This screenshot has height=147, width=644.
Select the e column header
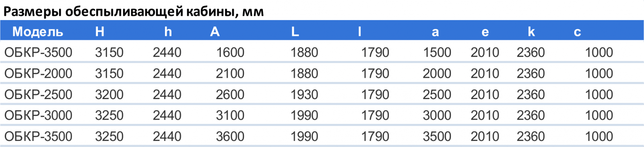click(485, 32)
